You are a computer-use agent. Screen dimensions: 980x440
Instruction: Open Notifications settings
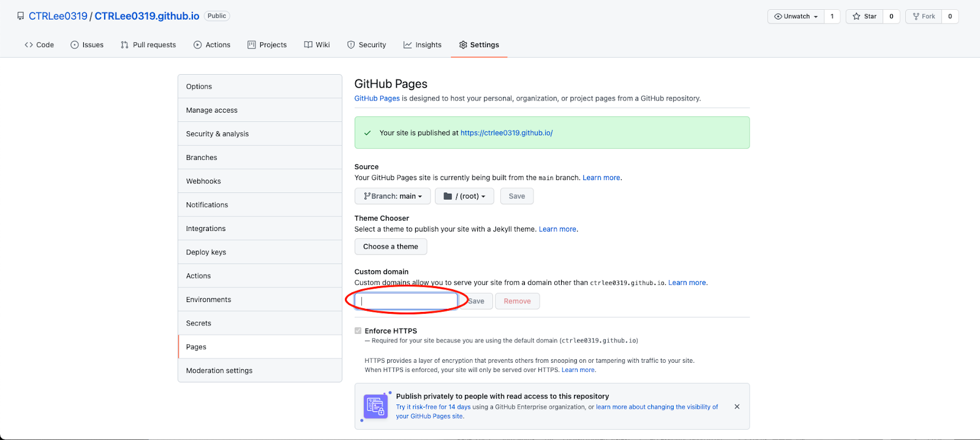(260, 205)
